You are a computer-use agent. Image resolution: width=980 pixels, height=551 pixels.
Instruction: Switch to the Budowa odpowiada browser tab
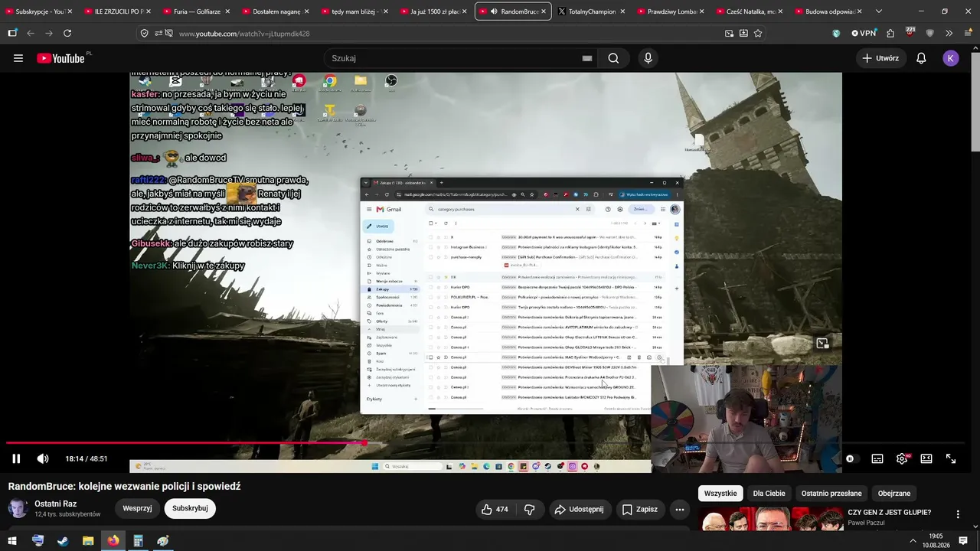[828, 11]
